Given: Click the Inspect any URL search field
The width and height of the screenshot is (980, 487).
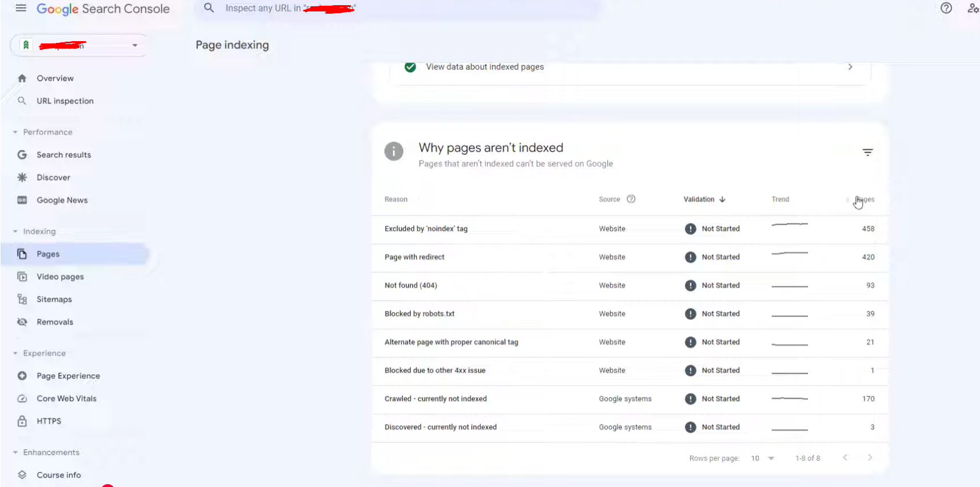Looking at the screenshot, I should click(x=398, y=9).
